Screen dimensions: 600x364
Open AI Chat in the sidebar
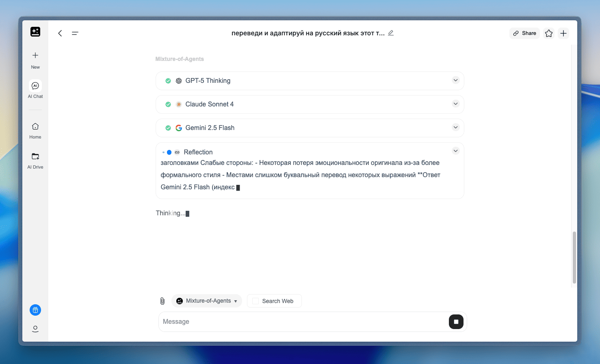click(x=35, y=86)
